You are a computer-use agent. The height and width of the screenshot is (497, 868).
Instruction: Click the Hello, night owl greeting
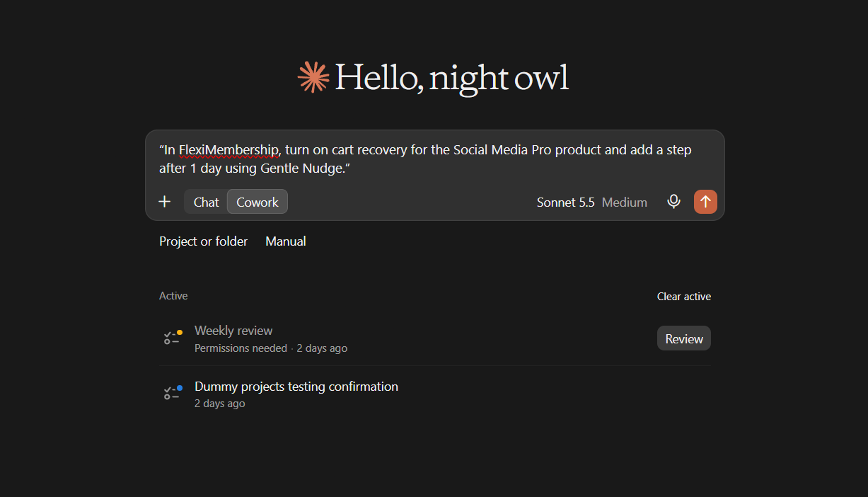coord(451,77)
